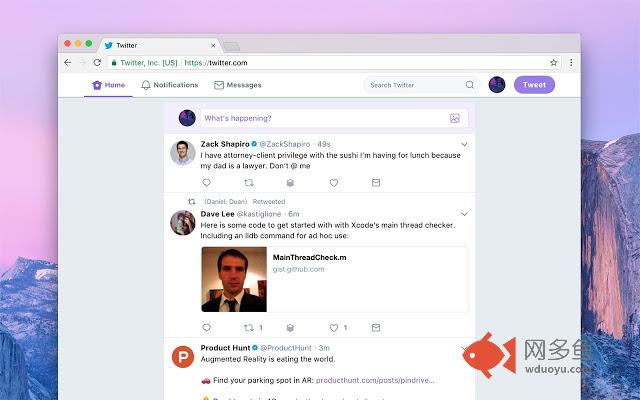The image size is (640, 400).
Task: Open the profile avatar menu in the top bar
Action: (x=496, y=85)
